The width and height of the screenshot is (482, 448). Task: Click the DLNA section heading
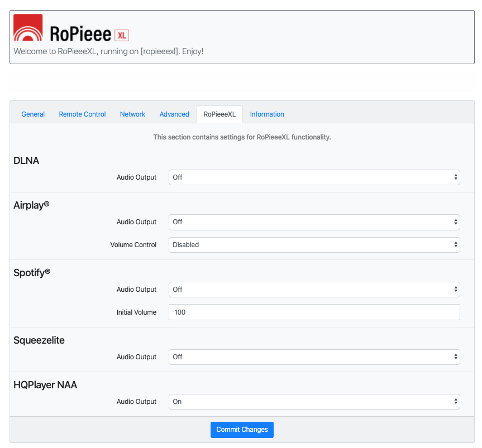tap(26, 161)
